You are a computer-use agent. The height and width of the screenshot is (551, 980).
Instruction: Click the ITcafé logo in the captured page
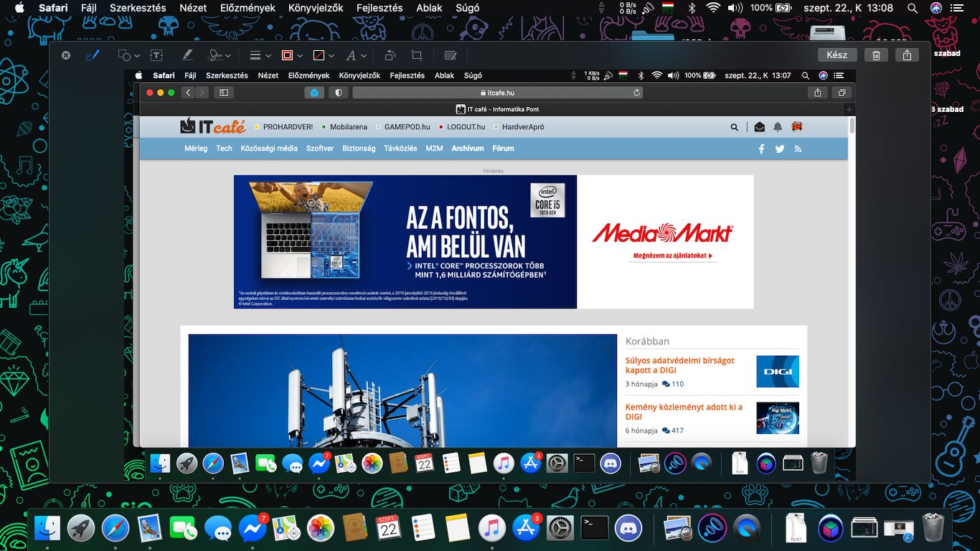point(212,126)
